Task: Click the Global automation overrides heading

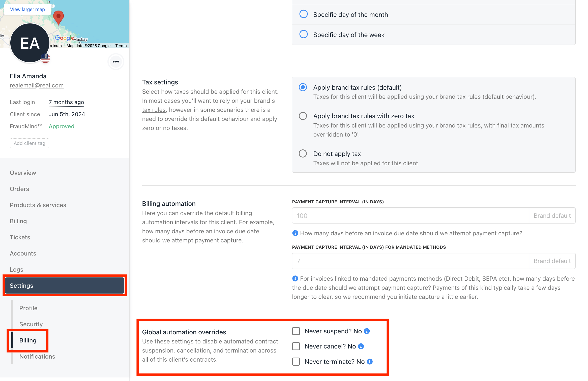Action: pyautogui.click(x=184, y=332)
